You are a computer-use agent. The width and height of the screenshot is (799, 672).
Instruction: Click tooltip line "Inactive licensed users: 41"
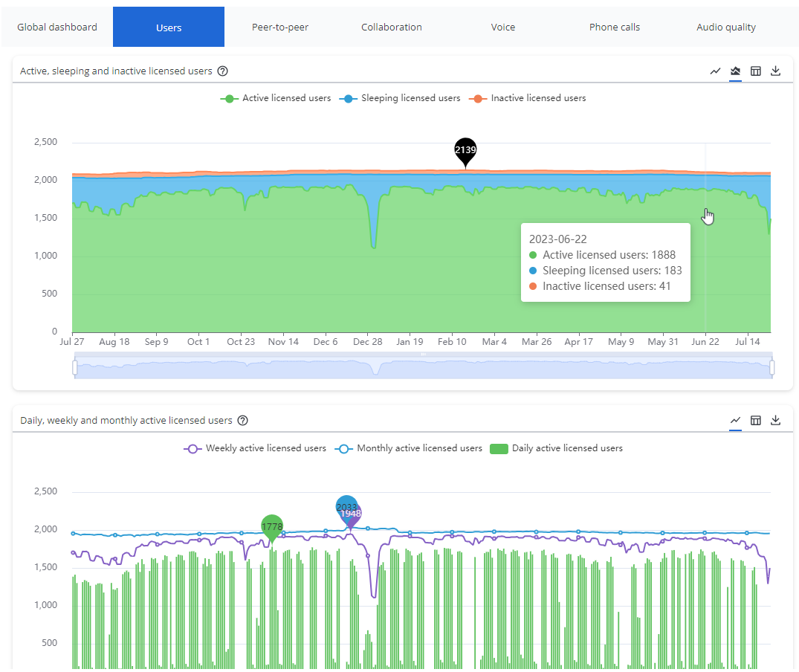coord(600,286)
